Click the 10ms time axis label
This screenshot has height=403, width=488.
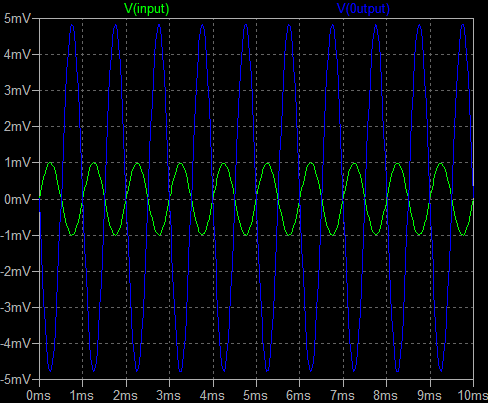(473, 396)
